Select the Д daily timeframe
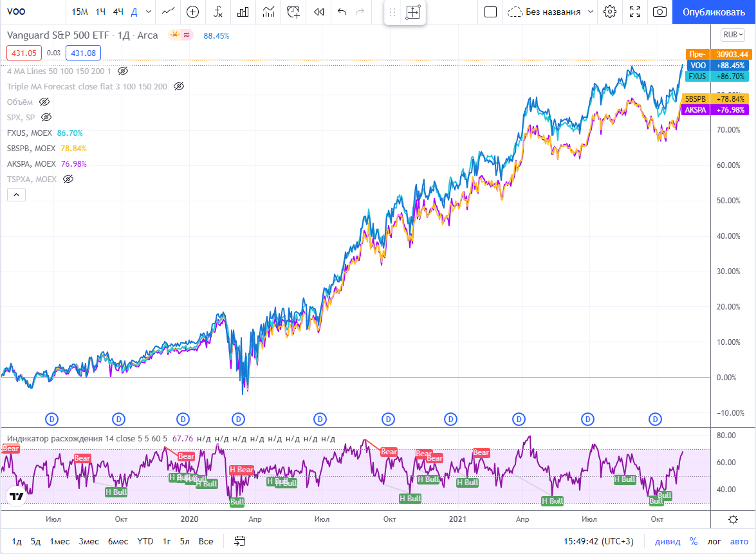 pos(134,12)
